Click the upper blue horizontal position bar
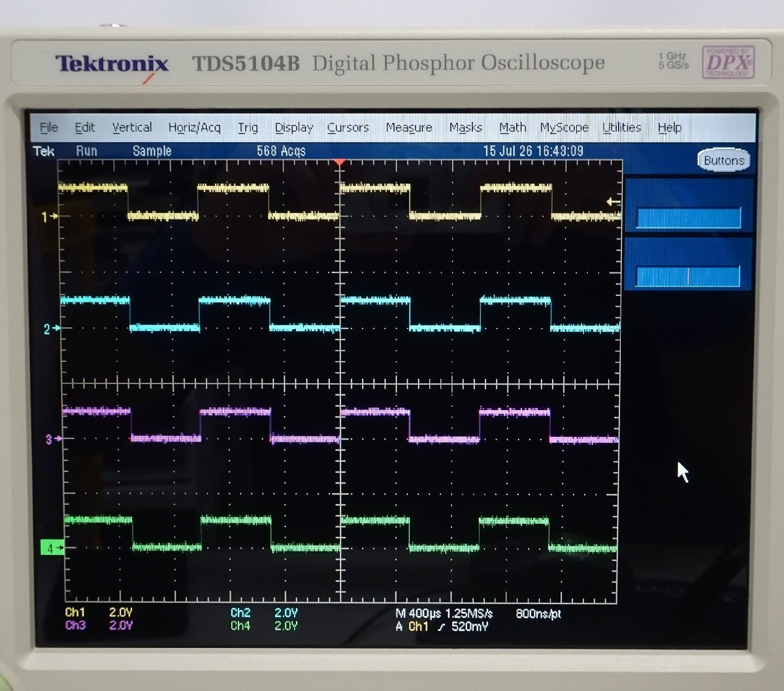 coord(689,218)
